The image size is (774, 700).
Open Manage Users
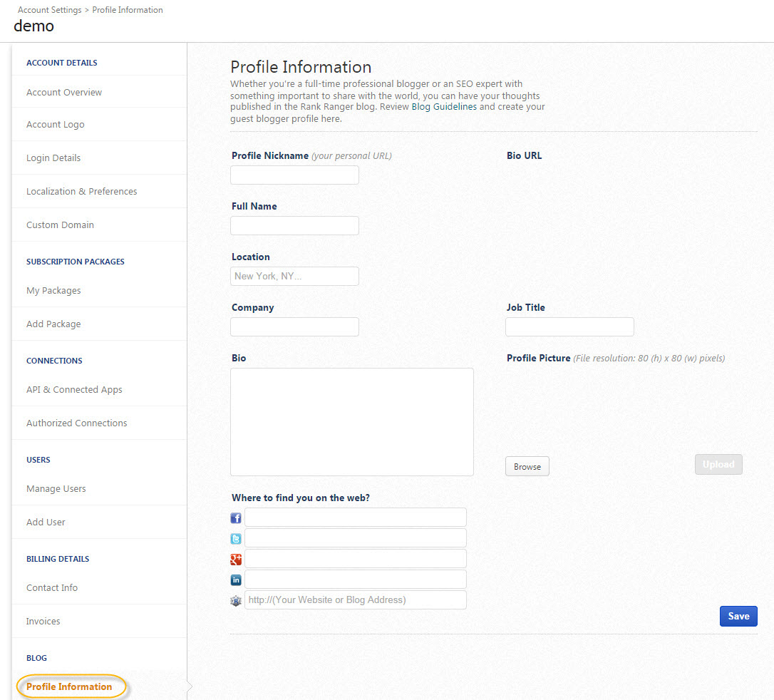click(x=56, y=489)
